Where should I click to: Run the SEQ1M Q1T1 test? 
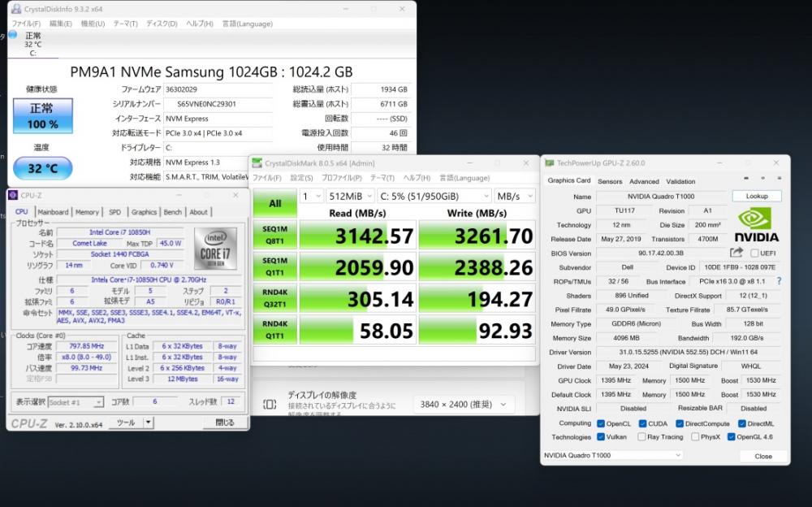pos(275,266)
